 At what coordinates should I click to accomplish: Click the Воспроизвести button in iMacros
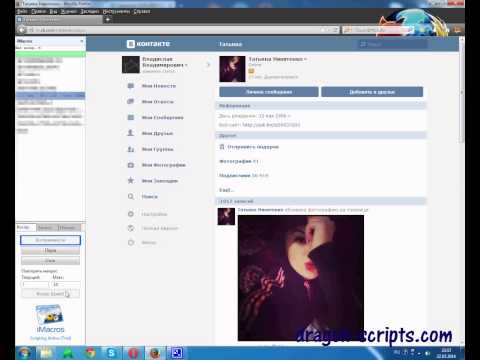coord(50,240)
